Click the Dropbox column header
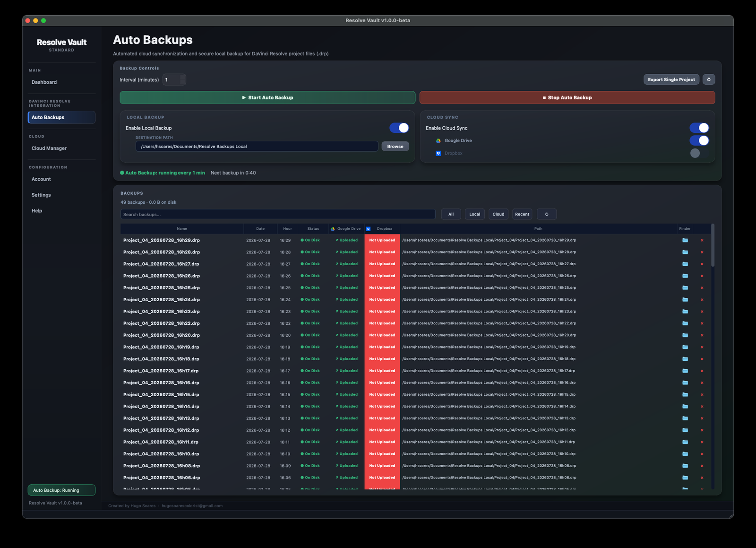 (x=382, y=229)
